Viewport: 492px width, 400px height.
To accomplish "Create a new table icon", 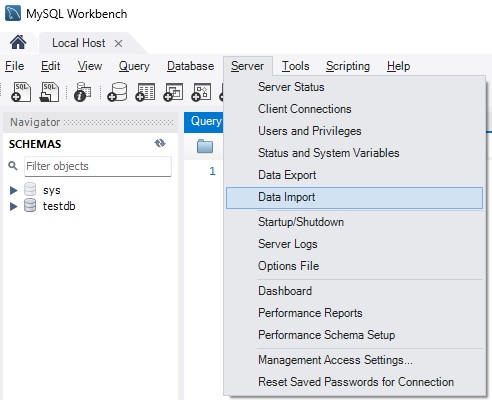I will pos(145,92).
